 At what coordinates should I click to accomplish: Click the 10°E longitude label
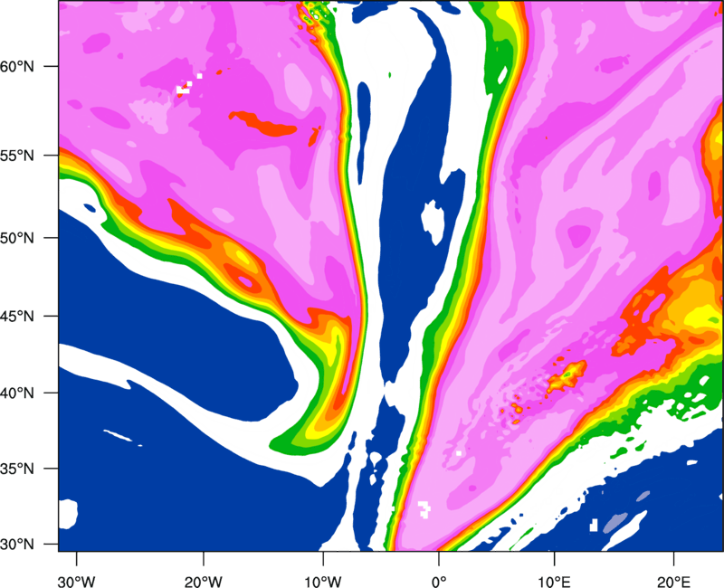click(554, 582)
